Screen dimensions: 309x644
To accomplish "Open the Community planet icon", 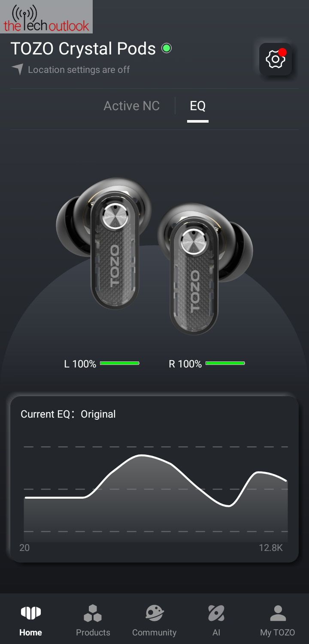I will [154, 613].
